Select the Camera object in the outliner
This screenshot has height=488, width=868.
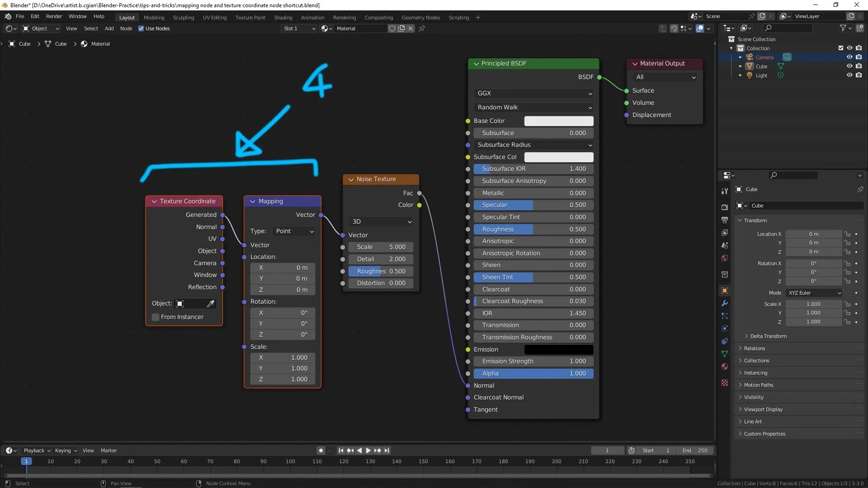[765, 57]
